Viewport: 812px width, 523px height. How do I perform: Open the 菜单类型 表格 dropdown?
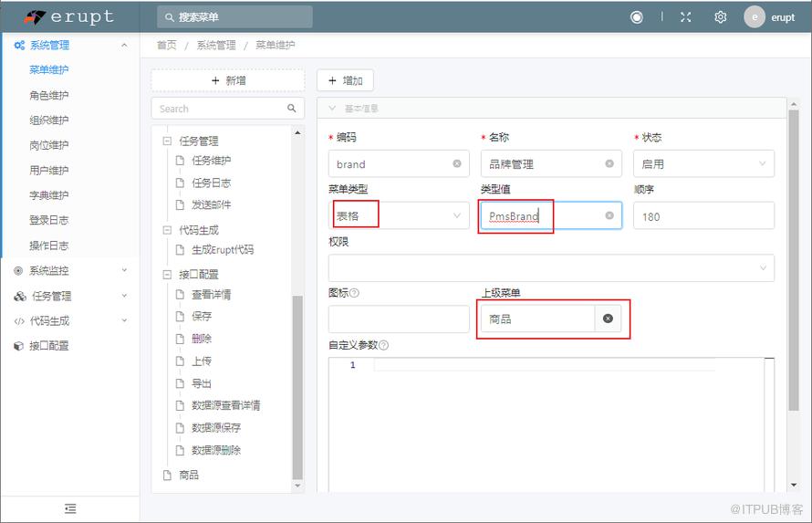(x=399, y=215)
